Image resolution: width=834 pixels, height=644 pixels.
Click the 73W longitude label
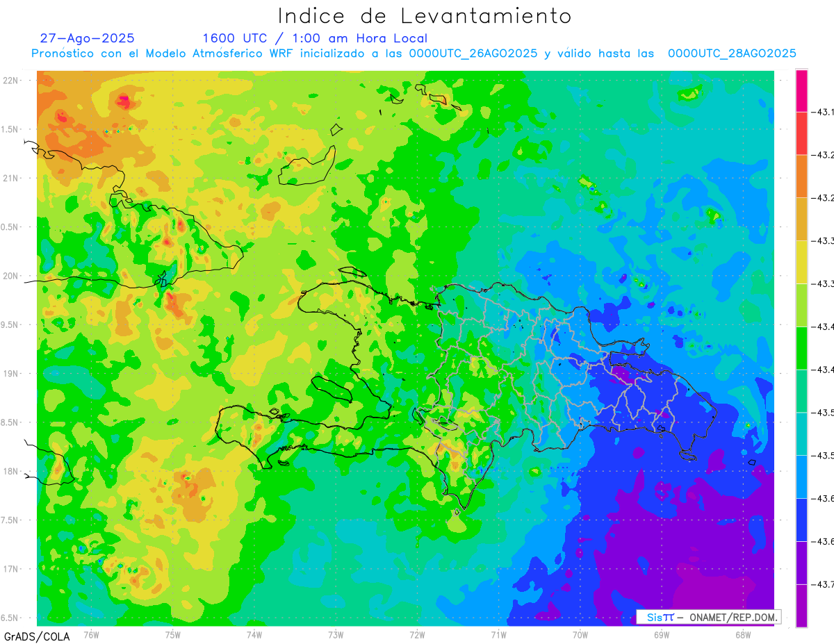[x=336, y=634]
